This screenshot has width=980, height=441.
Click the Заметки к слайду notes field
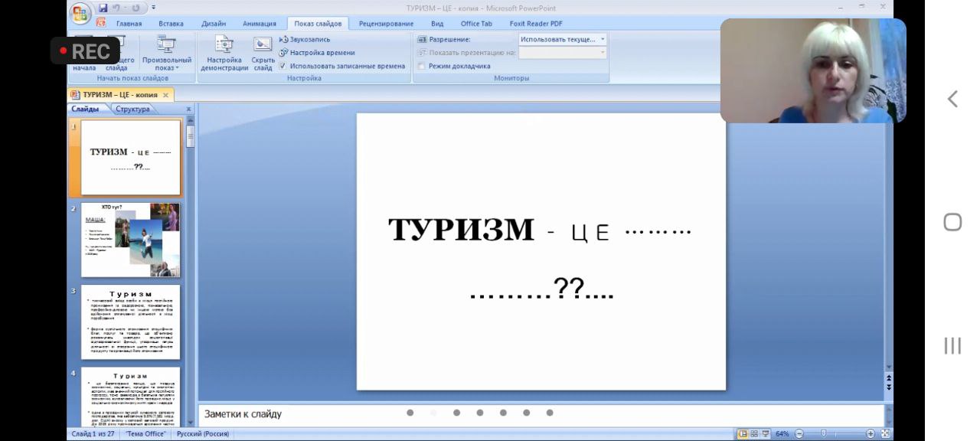(541, 414)
